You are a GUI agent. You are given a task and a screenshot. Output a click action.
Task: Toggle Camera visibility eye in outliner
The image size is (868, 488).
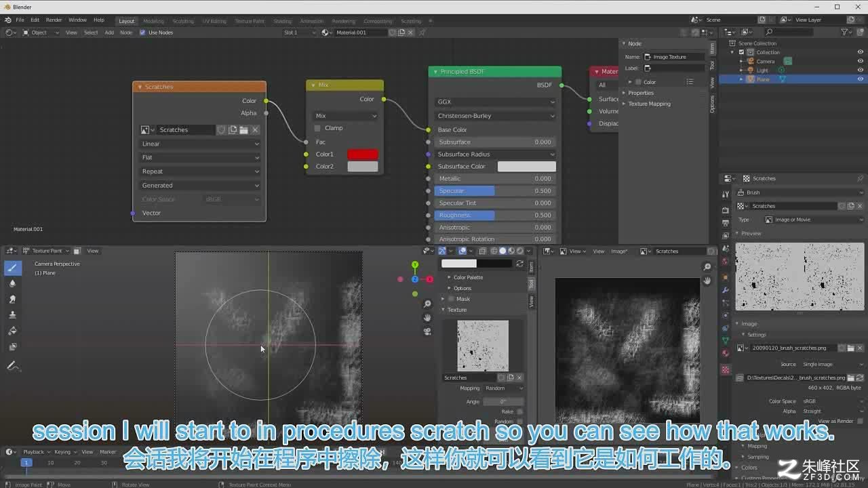[861, 61]
